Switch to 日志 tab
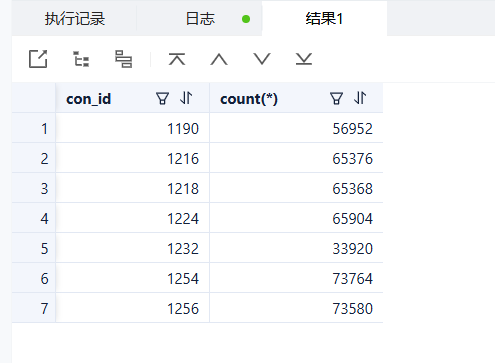The width and height of the screenshot is (495, 363). click(x=200, y=19)
